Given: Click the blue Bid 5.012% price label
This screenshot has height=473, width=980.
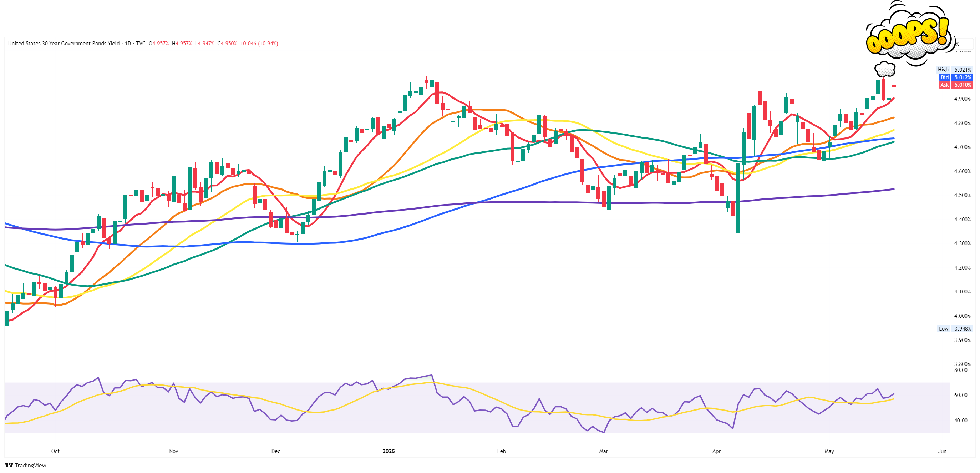Looking at the screenshot, I should pos(956,77).
